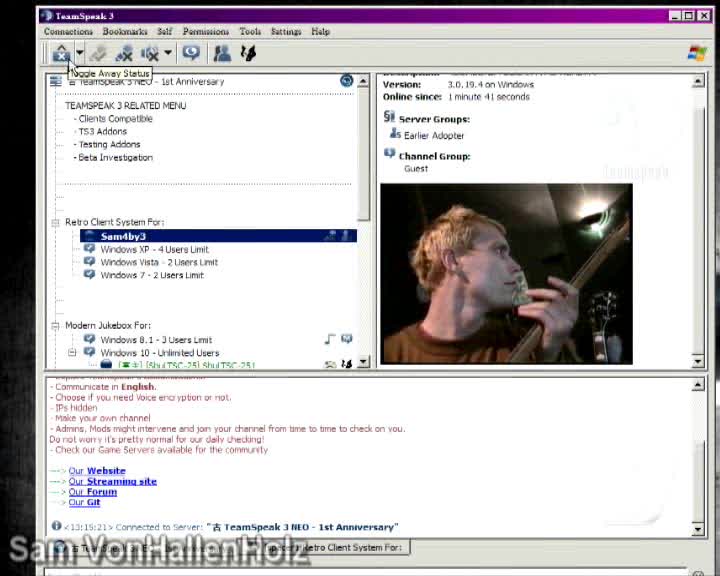Open Settings menu
The image size is (720, 576).
(x=286, y=32)
